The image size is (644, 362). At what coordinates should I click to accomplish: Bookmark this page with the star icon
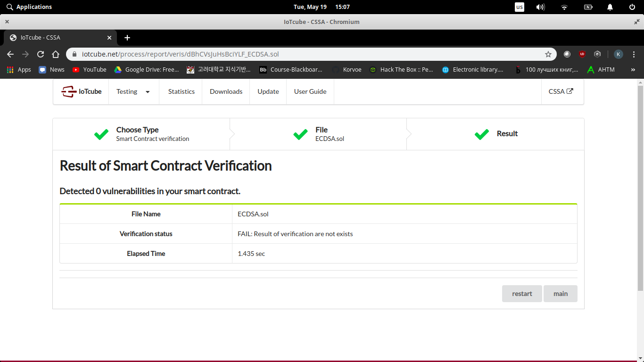pyautogui.click(x=548, y=54)
